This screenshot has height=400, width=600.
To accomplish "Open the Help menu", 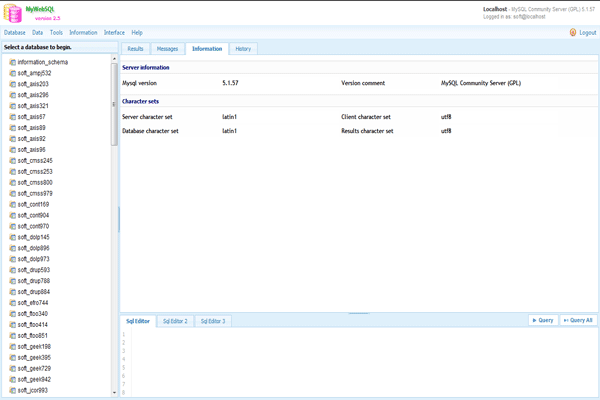I will (137, 33).
